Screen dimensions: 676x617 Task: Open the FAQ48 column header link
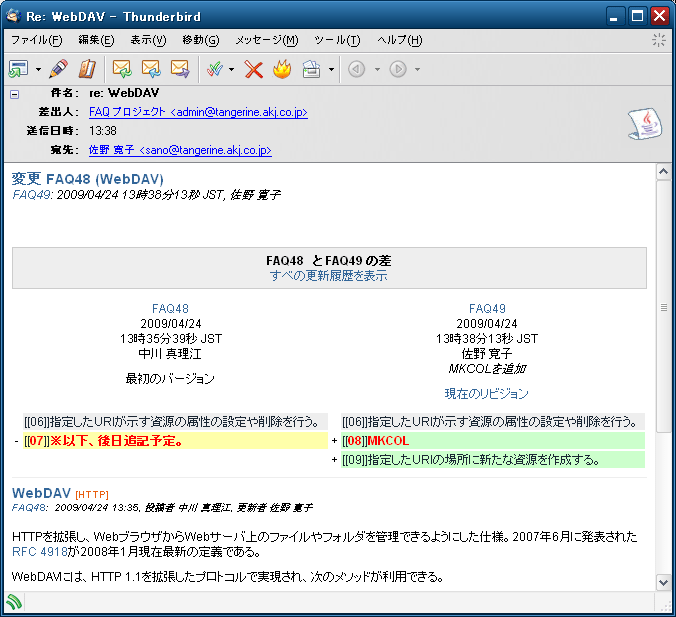point(170,309)
